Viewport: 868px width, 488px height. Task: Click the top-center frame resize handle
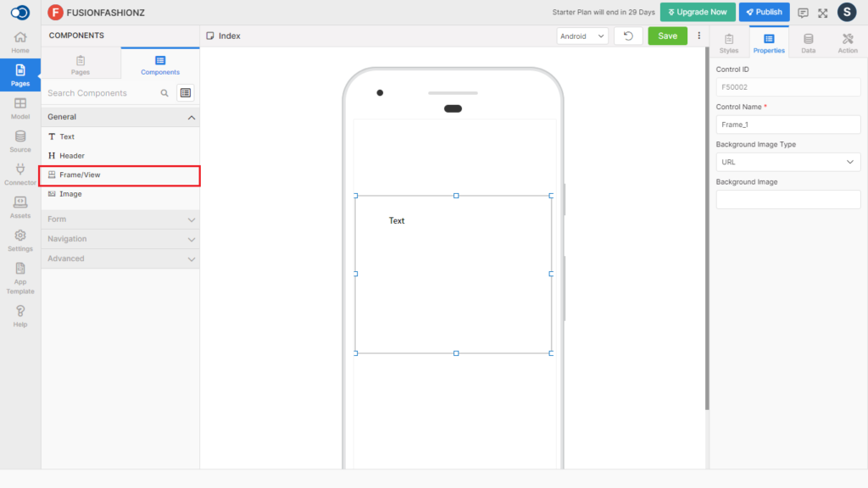coord(456,196)
